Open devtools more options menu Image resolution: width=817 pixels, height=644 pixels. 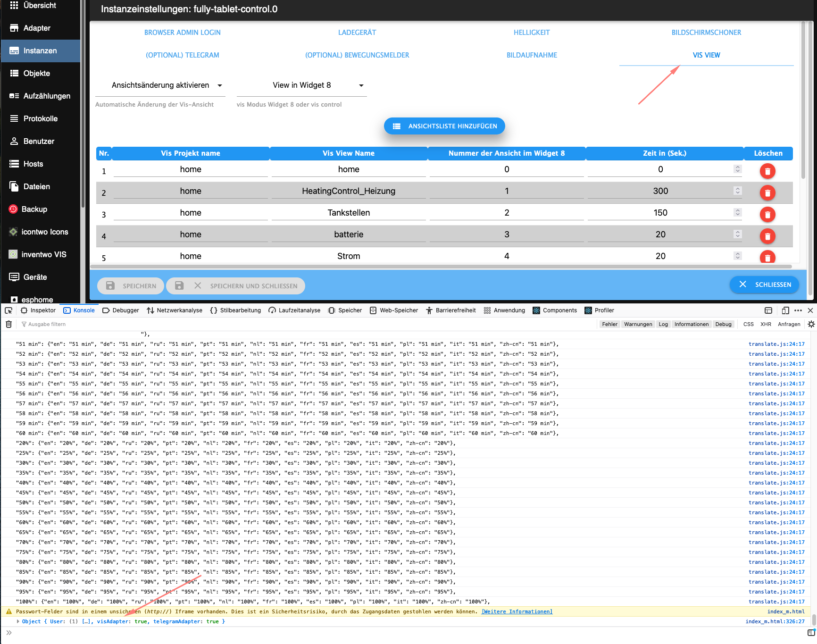(798, 310)
